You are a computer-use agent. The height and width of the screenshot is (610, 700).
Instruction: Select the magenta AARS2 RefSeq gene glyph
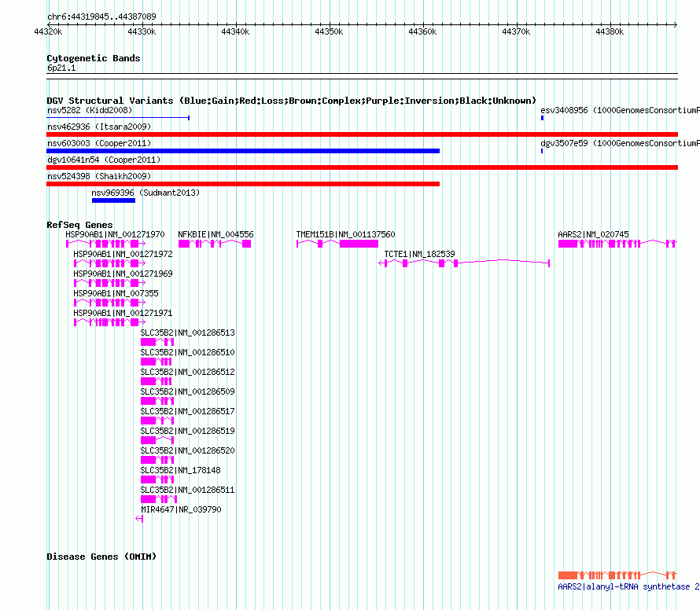click(x=618, y=244)
